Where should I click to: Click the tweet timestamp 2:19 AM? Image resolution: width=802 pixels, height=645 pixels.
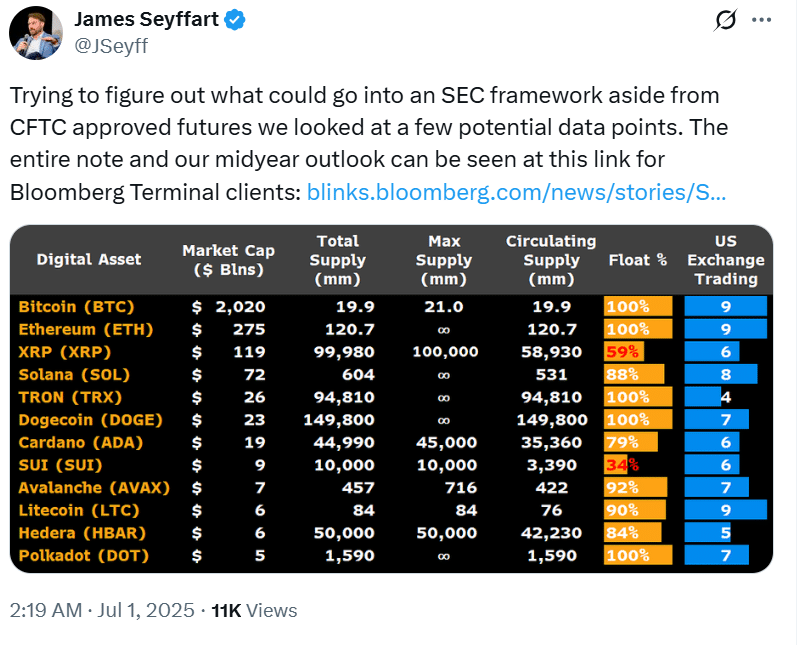(46, 610)
